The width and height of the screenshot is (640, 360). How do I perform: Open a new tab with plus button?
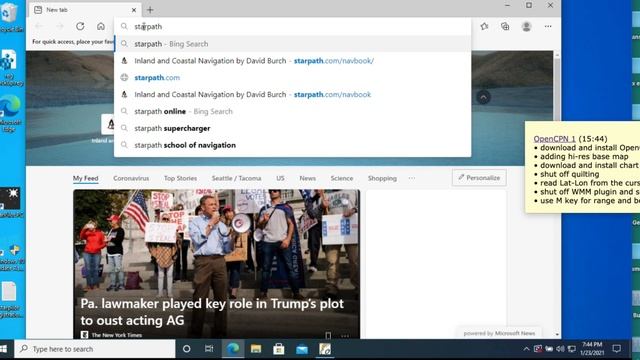pos(150,9)
